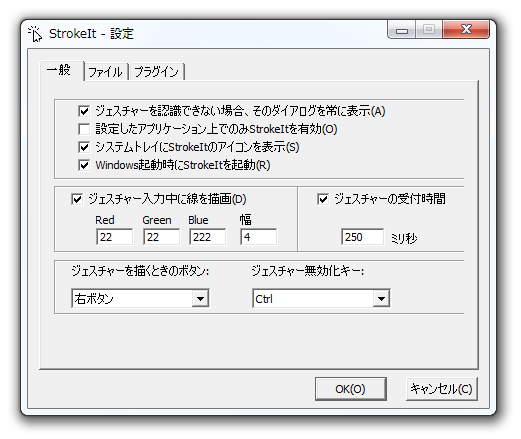Toggle 'ジェスチャー入力中に線を描画' checkbox
The image size is (521, 439).
click(x=77, y=199)
